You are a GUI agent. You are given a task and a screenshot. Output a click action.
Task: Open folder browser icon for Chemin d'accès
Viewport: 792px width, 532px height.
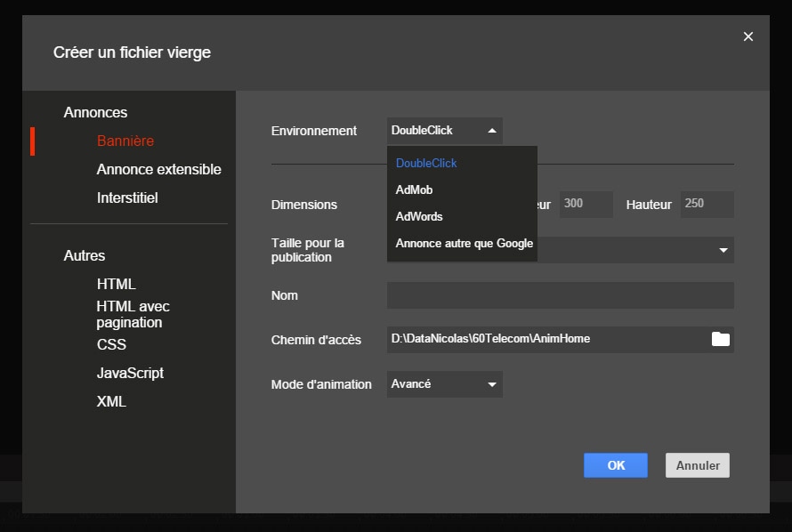[x=720, y=339]
